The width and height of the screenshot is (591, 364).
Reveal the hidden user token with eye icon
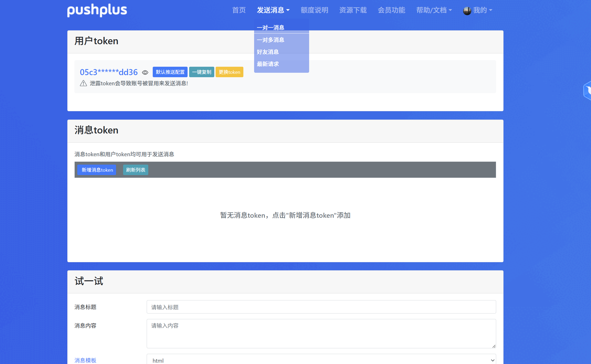pyautogui.click(x=145, y=72)
